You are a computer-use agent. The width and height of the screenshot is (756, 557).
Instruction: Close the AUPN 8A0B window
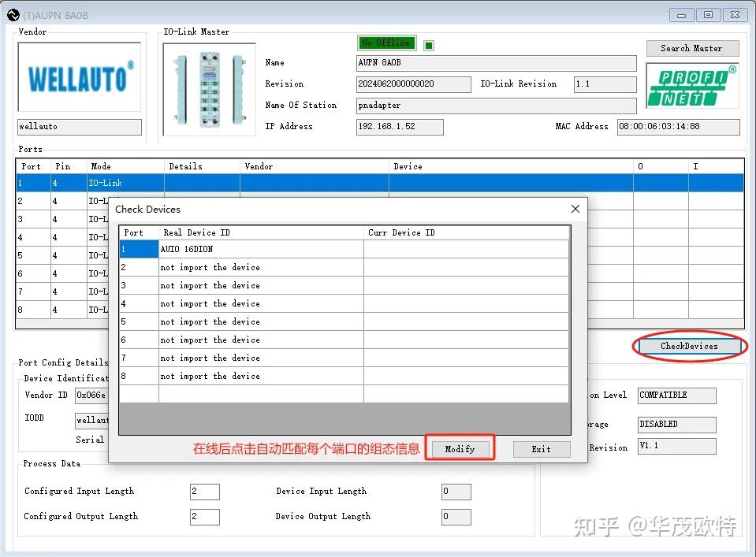click(x=736, y=15)
